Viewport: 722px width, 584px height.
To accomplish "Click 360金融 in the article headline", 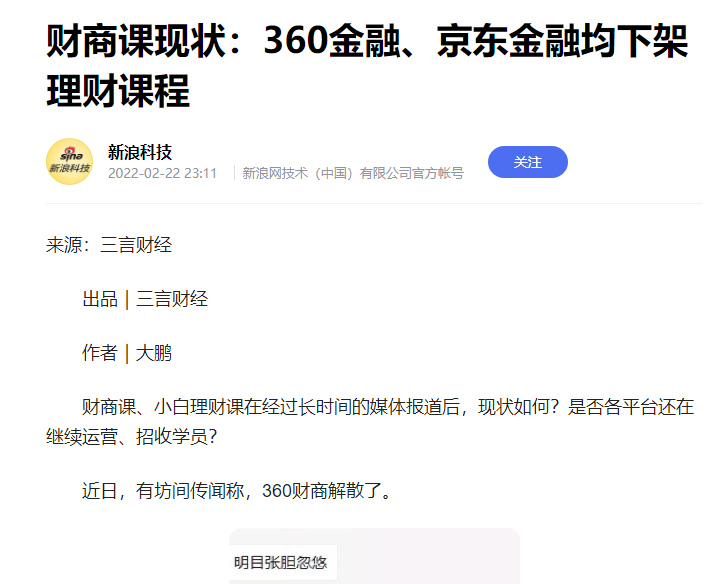I will (x=332, y=41).
